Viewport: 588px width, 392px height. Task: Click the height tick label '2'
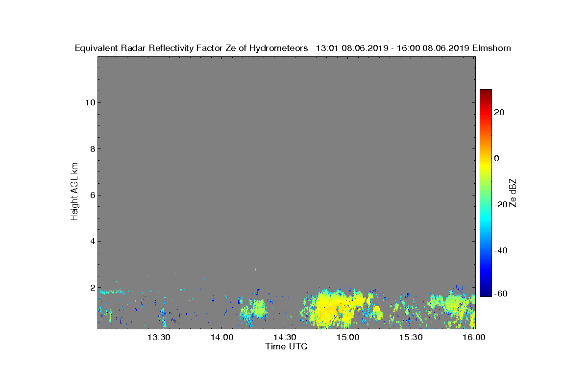[x=92, y=288]
